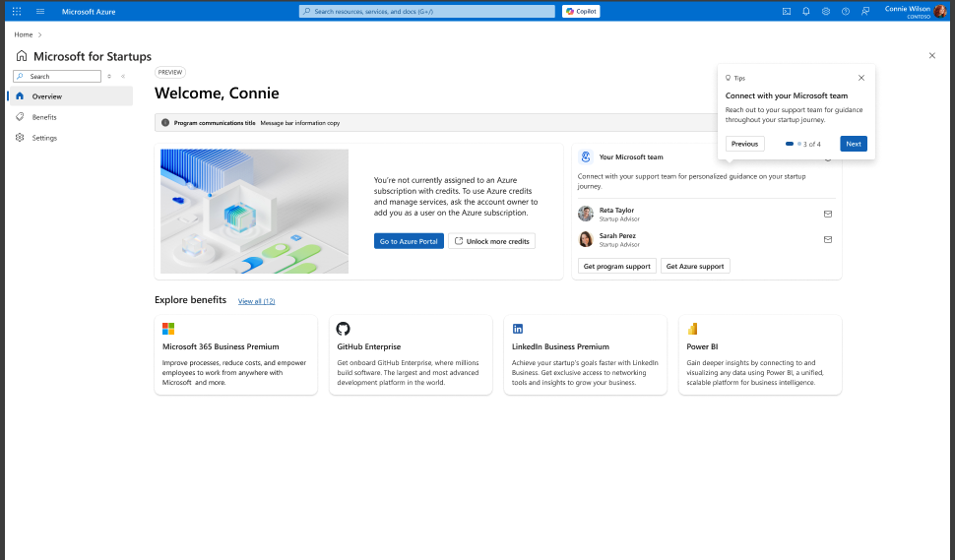Click Next in the Tips popup
Image resolution: width=955 pixels, height=560 pixels.
854,144
